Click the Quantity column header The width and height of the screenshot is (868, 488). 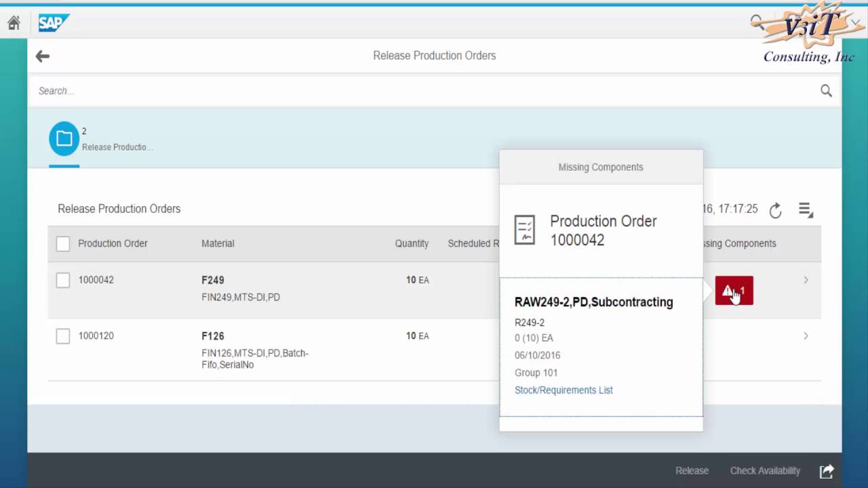(x=412, y=243)
